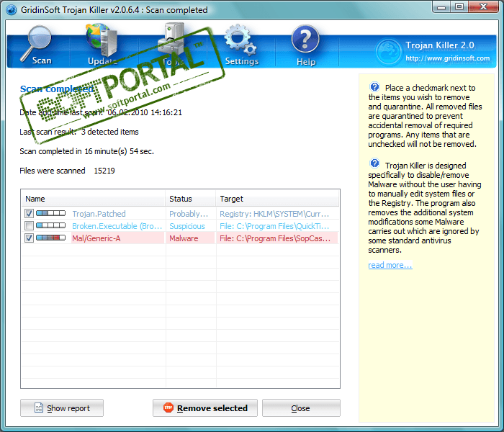Maximize the Trojan Killer window
This screenshot has height=432, width=504.
[x=459, y=7]
